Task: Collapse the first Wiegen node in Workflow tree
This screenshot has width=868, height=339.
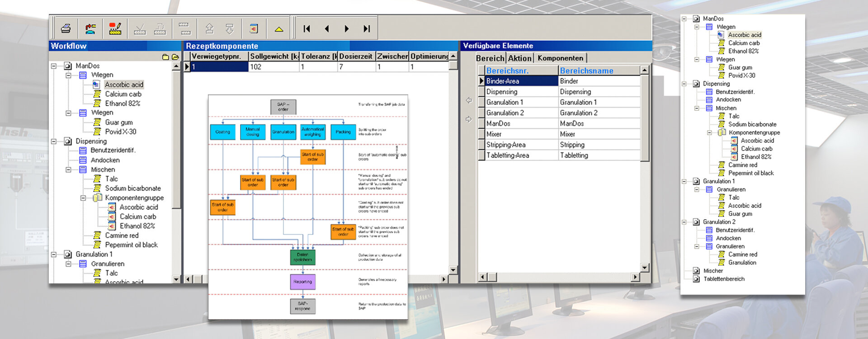Action: pos(68,75)
